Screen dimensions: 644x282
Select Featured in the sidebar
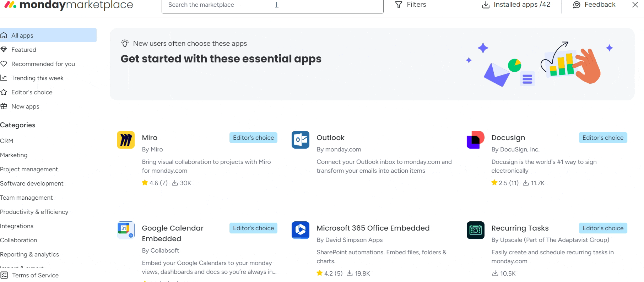(24, 50)
